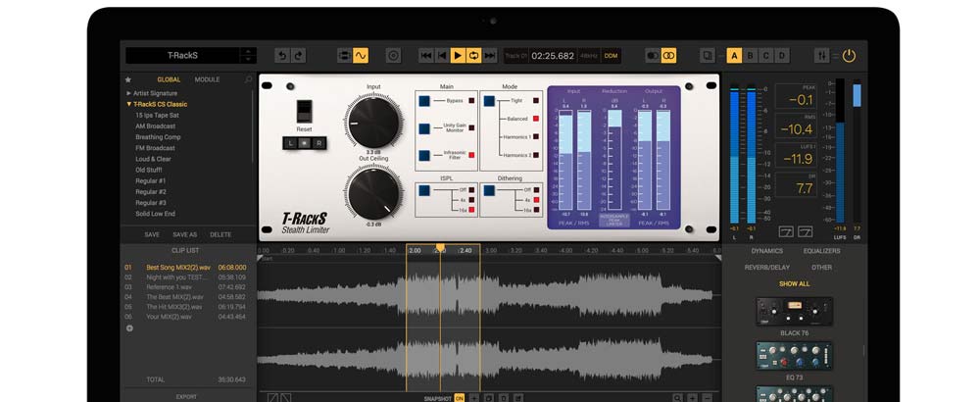Click the Input gain knob
980x402 pixels.
(373, 122)
